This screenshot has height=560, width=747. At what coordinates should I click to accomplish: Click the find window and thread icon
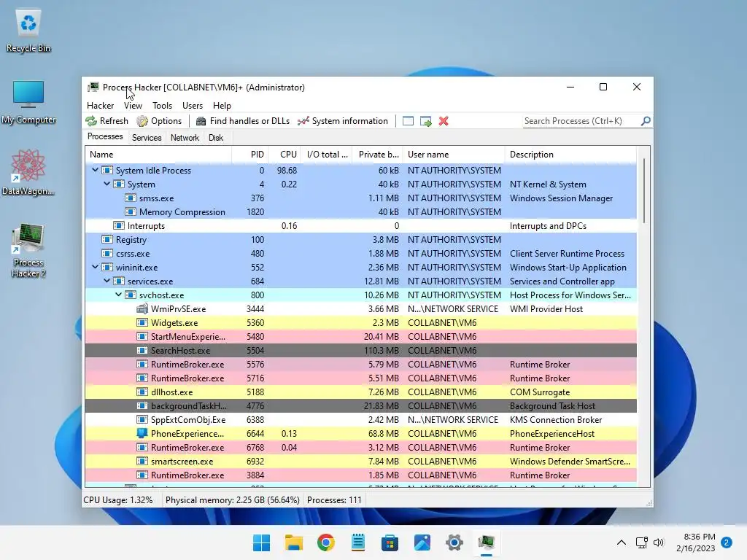pos(426,121)
